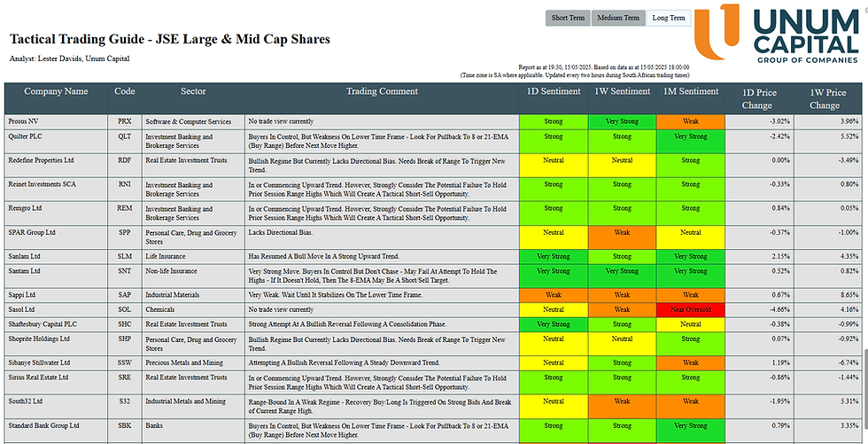Screen dimensions: 868x444
Task: Click Shaftesbury 1D Very Strong cell
Action: (x=554, y=324)
